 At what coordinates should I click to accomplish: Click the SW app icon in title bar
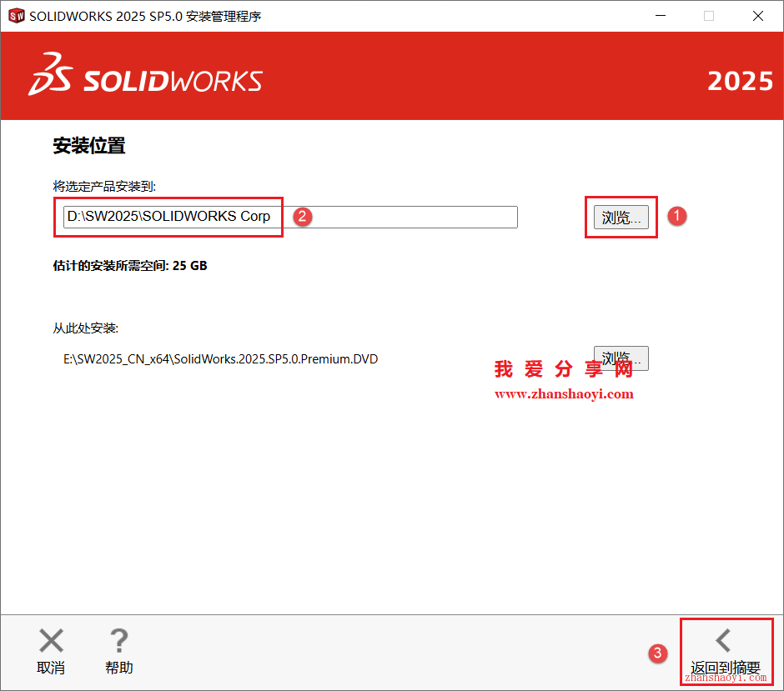(x=17, y=16)
